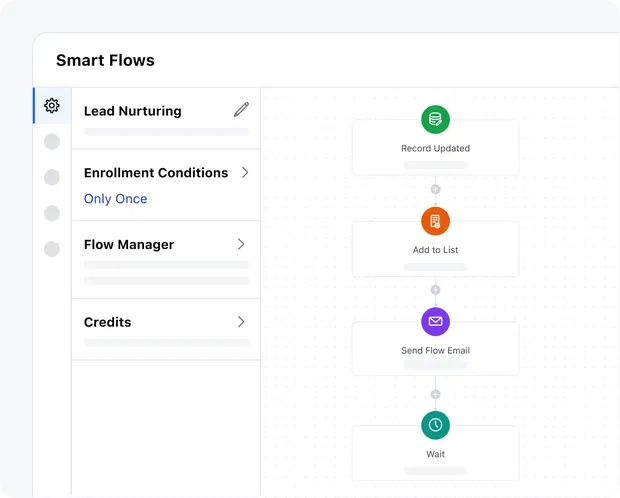620x498 pixels.
Task: Select the teal Wait clock icon
Action: (435, 425)
